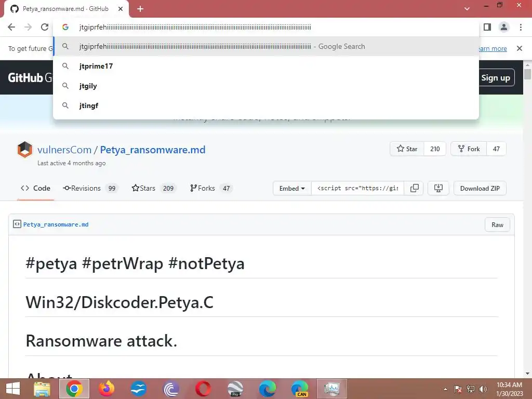Click the Action Center flag icon

coord(458,389)
